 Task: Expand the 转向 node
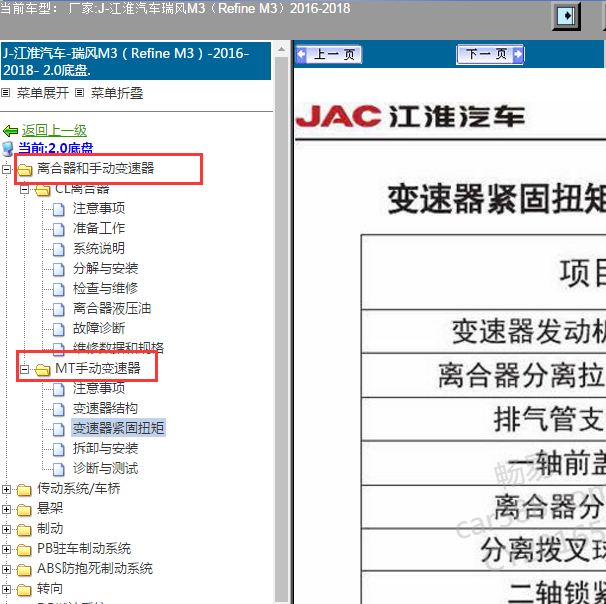coord(6,590)
